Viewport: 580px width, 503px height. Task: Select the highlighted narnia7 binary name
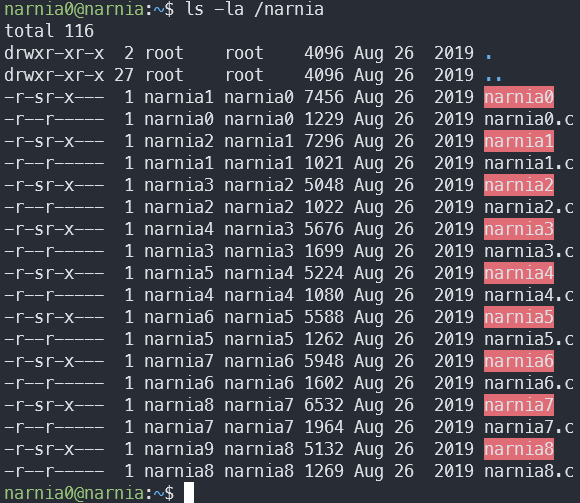[x=519, y=405]
